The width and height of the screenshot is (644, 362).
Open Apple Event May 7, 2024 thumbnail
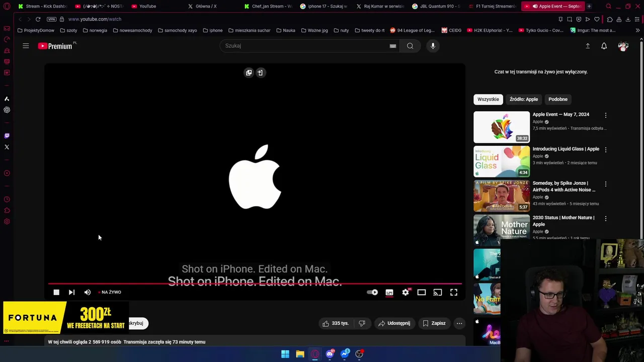(502, 127)
